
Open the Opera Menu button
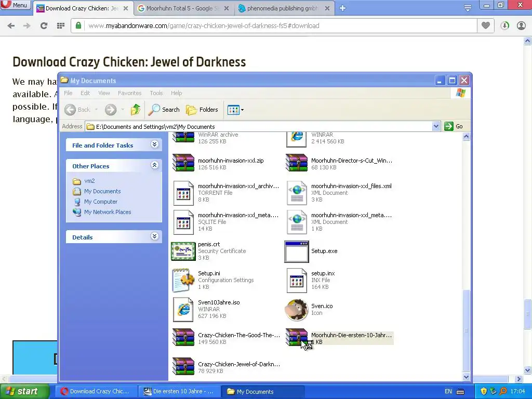tap(16, 5)
